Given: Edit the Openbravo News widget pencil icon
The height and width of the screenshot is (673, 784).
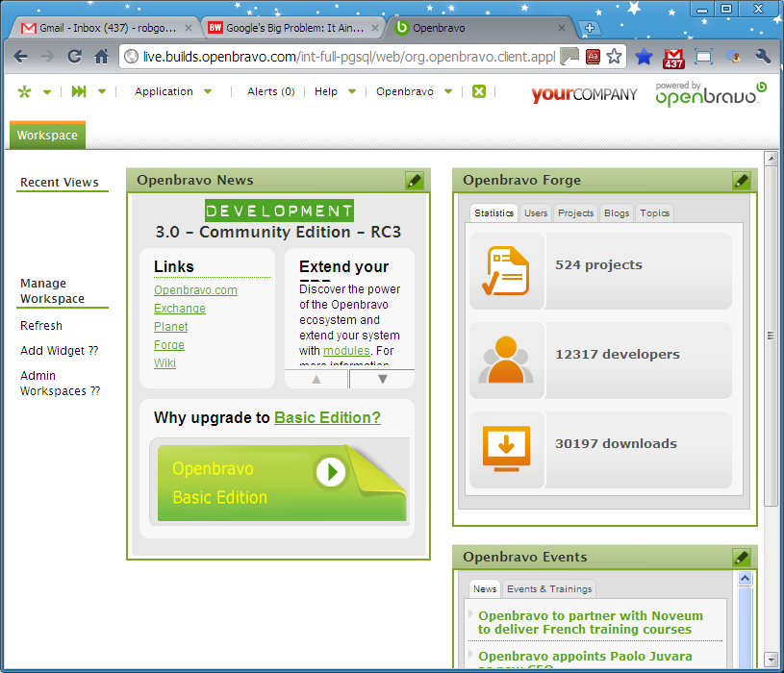Looking at the screenshot, I should tap(415, 181).
